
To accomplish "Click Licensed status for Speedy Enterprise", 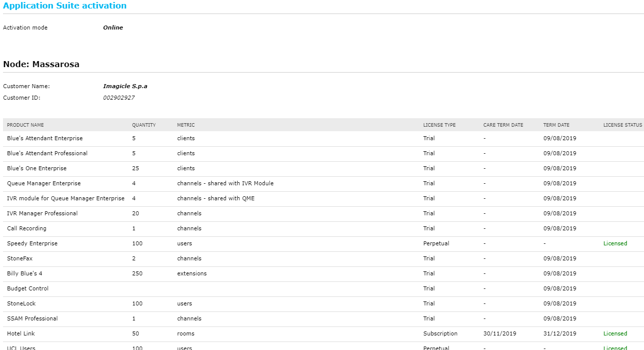I will (615, 243).
